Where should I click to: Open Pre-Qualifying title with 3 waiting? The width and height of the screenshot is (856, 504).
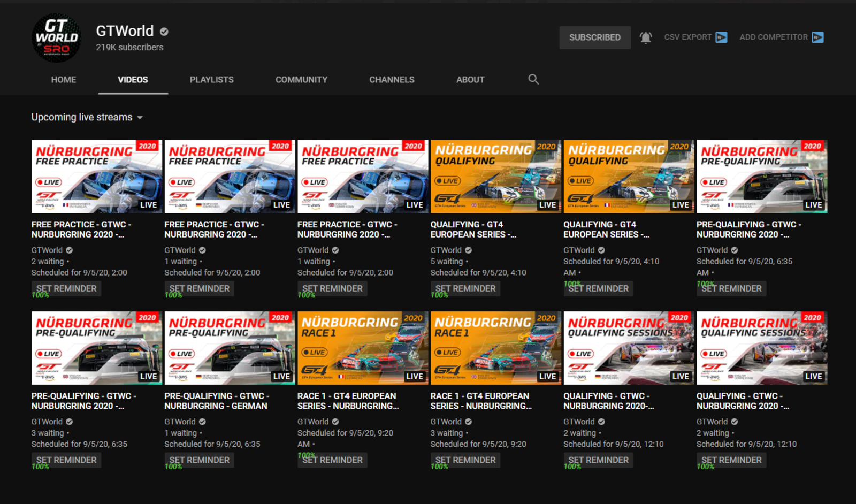tap(84, 401)
